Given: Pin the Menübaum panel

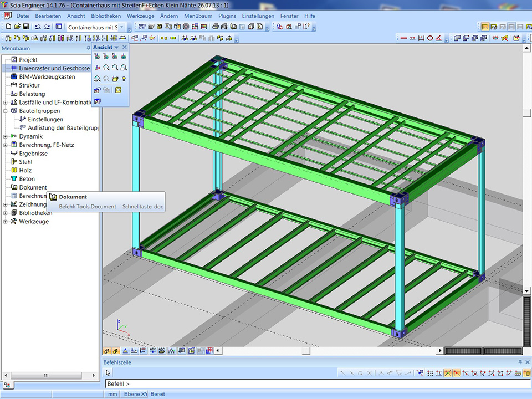Looking at the screenshot, I should (x=89, y=48).
